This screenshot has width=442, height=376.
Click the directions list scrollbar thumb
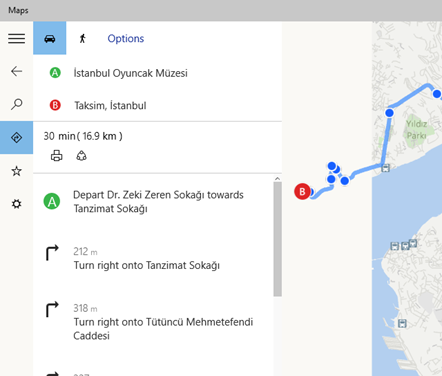[277, 239]
